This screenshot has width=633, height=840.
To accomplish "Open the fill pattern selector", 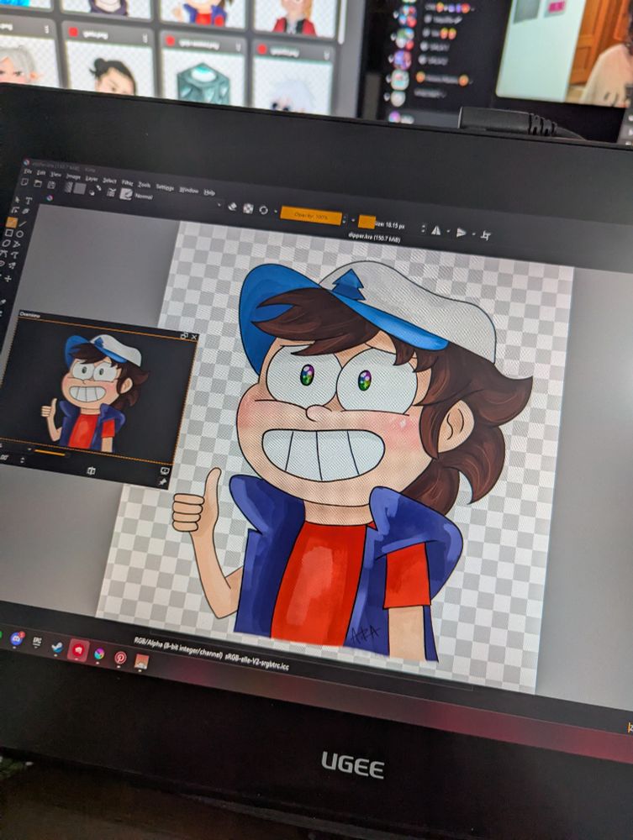I will pyautogui.click(x=79, y=188).
